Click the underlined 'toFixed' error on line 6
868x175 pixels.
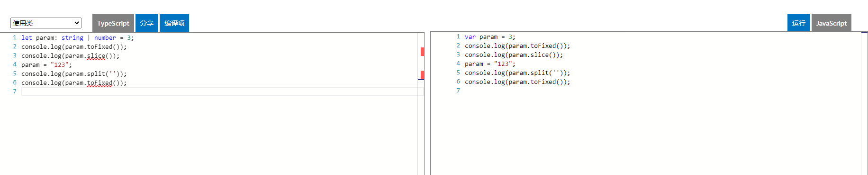click(x=100, y=83)
